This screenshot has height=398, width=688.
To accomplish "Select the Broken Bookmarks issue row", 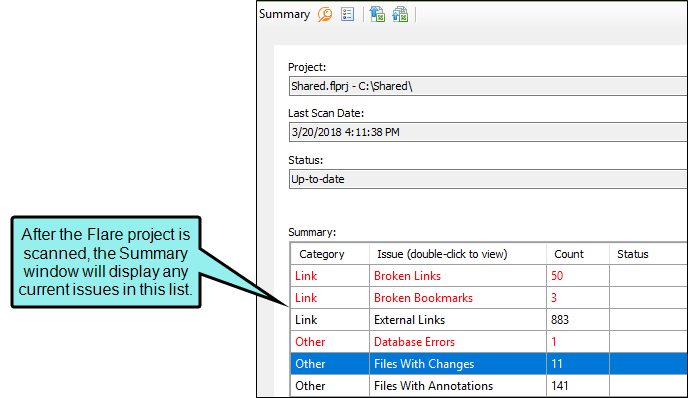I will pos(489,298).
